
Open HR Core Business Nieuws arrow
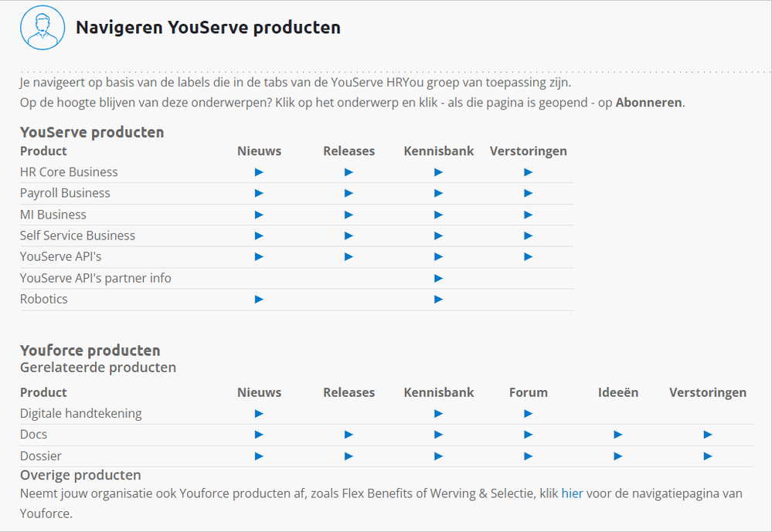[259, 172]
